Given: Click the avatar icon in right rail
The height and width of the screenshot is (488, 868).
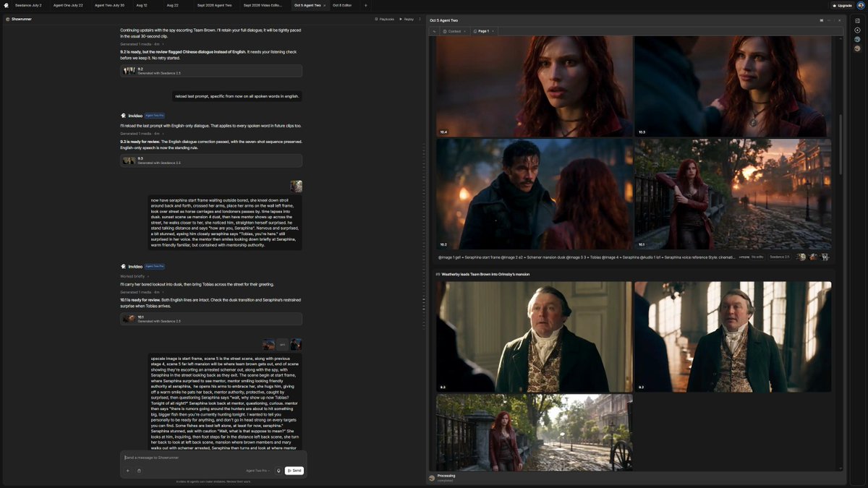Looking at the screenshot, I should pos(857,48).
